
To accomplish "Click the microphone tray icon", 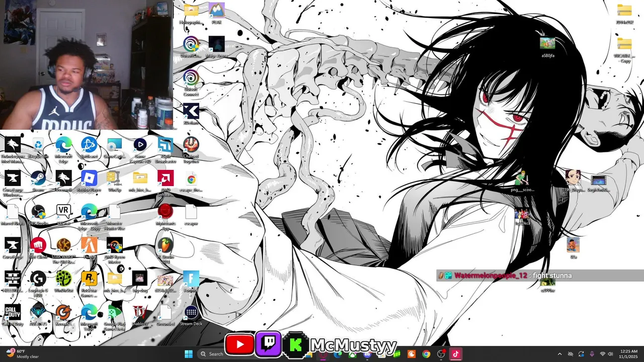I will click(x=592, y=354).
